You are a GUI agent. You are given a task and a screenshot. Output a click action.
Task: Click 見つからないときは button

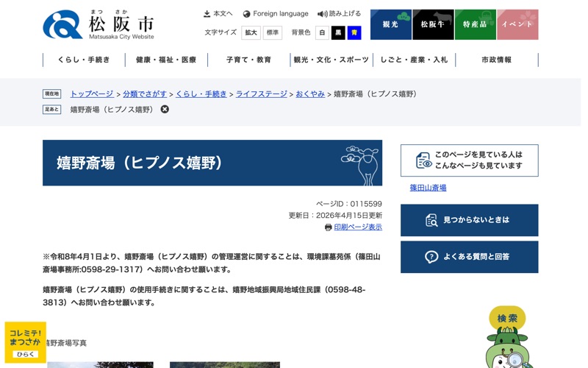[469, 220]
